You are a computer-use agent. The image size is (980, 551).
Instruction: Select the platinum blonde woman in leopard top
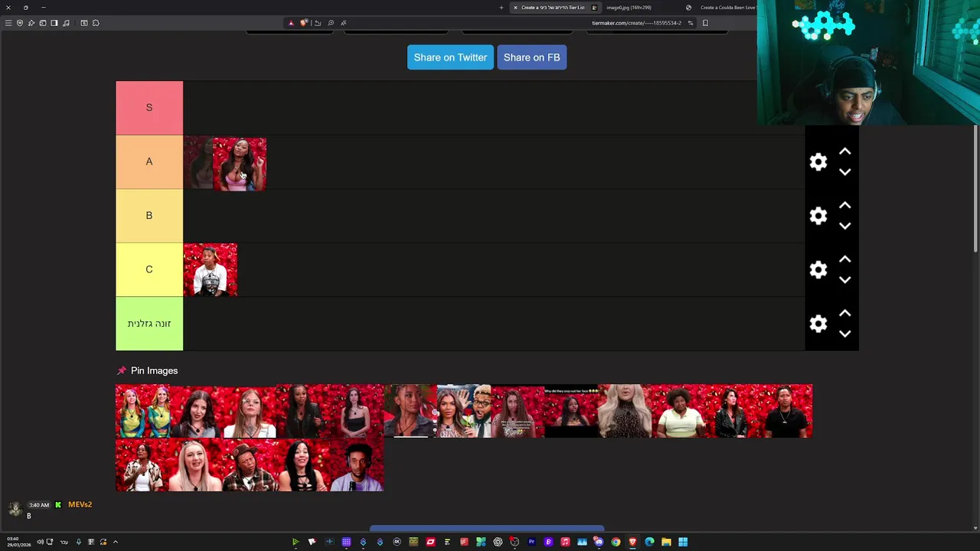625,411
